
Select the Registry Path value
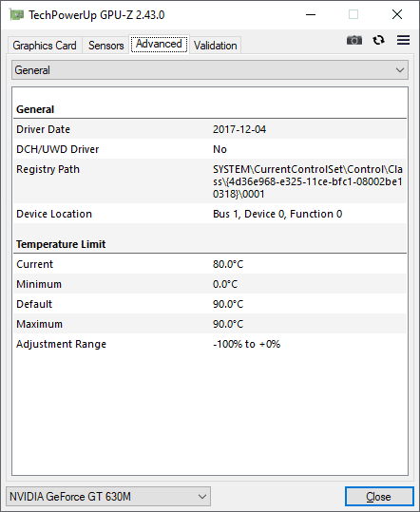(x=308, y=181)
